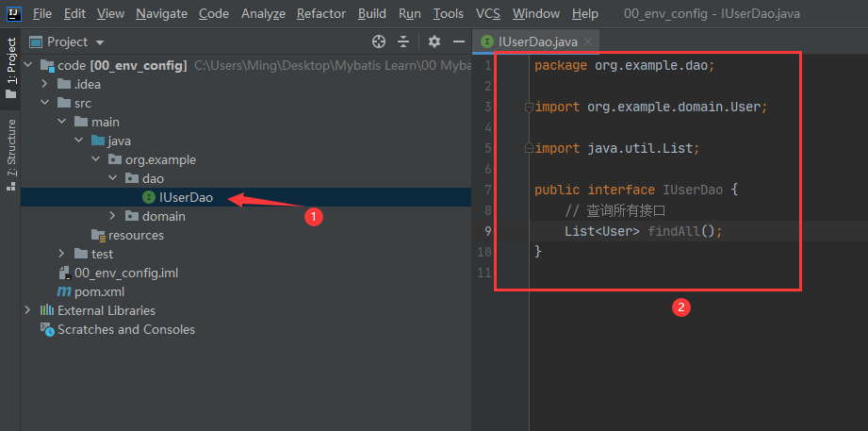Hide the Project panel with minus icon
The height and width of the screenshot is (431, 868).
458,41
